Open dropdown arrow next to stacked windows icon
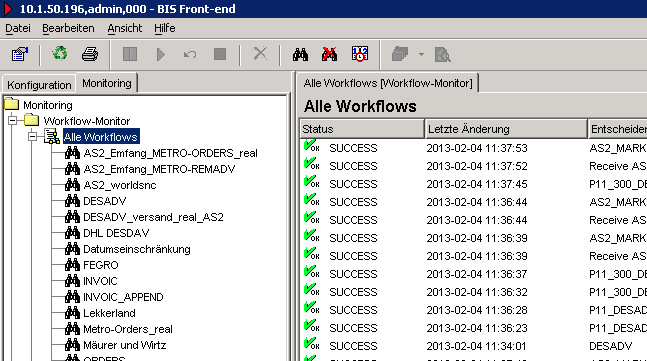 tap(421, 54)
